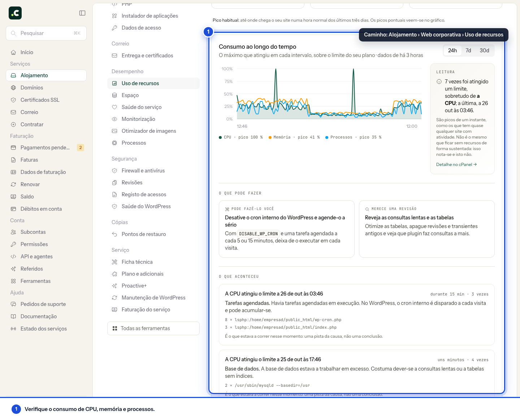This screenshot has height=420, width=520.
Task: Open Início home icon
Action: coord(13,52)
